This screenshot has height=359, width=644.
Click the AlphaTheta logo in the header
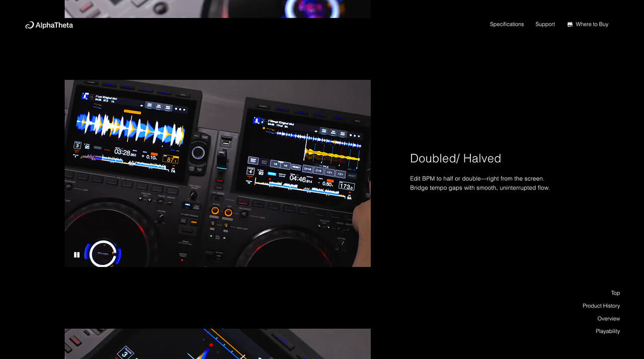[x=49, y=25]
